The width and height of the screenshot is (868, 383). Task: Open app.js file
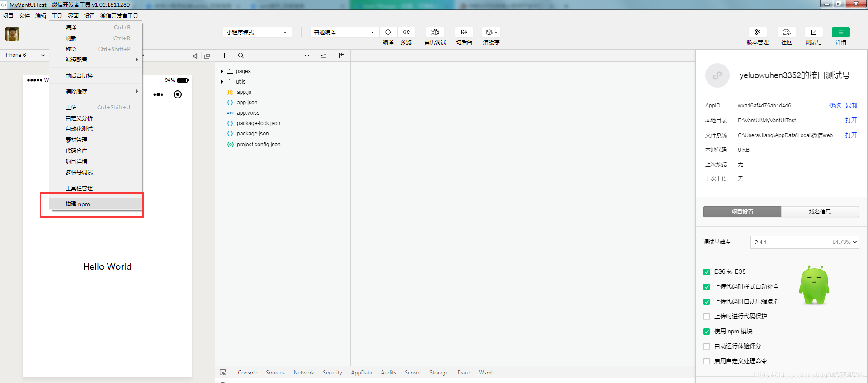244,92
